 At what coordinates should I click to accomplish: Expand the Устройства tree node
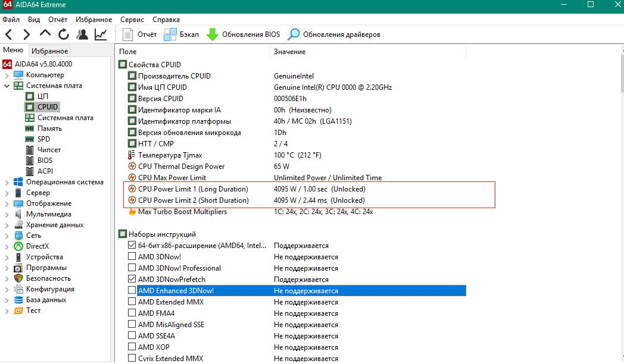pos(7,258)
